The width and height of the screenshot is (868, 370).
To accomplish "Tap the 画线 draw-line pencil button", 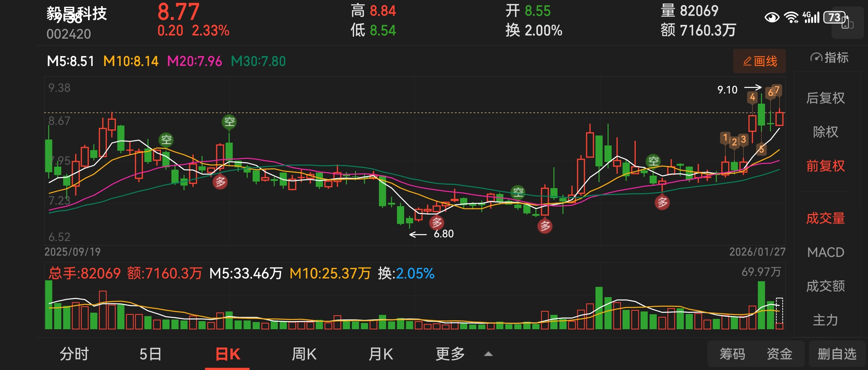I will [x=759, y=61].
